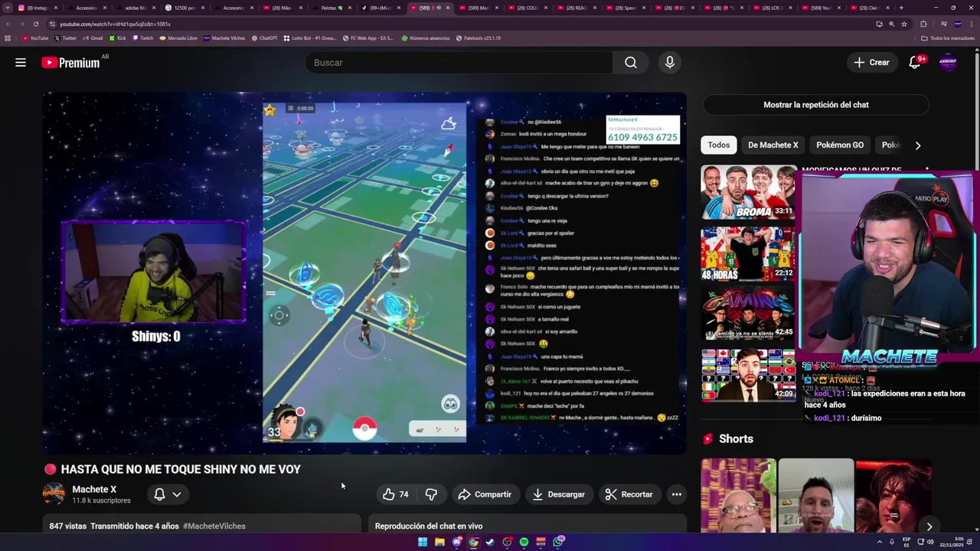Click the browser back arrow
Image resolution: width=980 pixels, height=551 pixels.
(9, 24)
